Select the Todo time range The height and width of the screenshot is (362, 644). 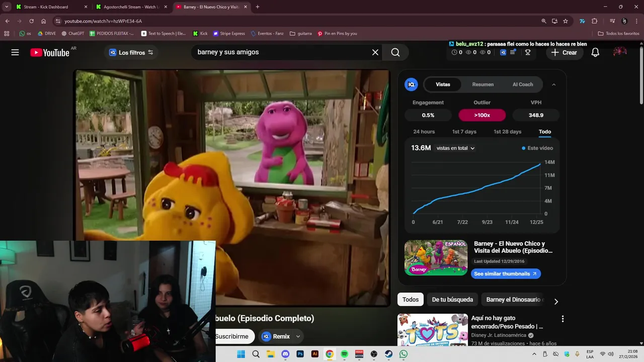[x=545, y=132]
